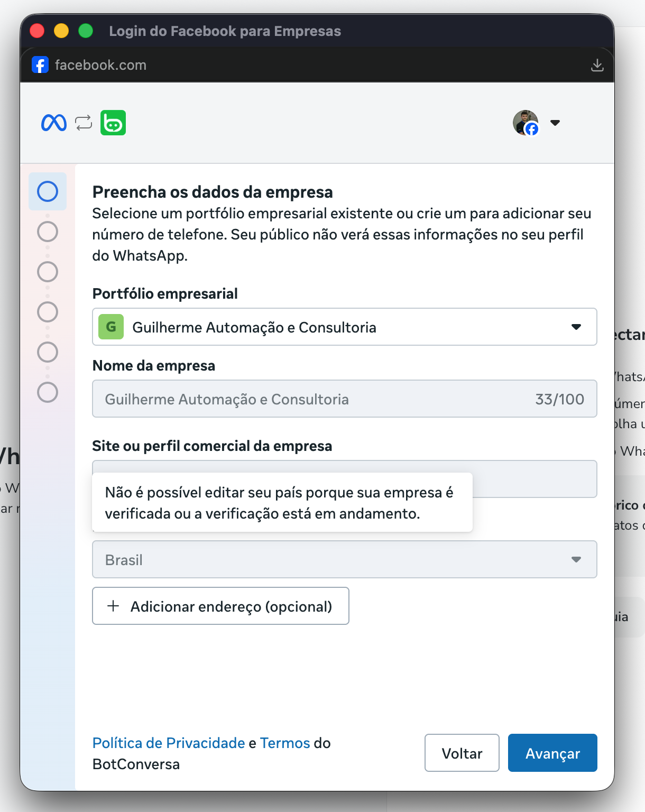Viewport: 645px width, 812px height.
Task: Open the Política de Privacidade link
Action: click(x=169, y=743)
